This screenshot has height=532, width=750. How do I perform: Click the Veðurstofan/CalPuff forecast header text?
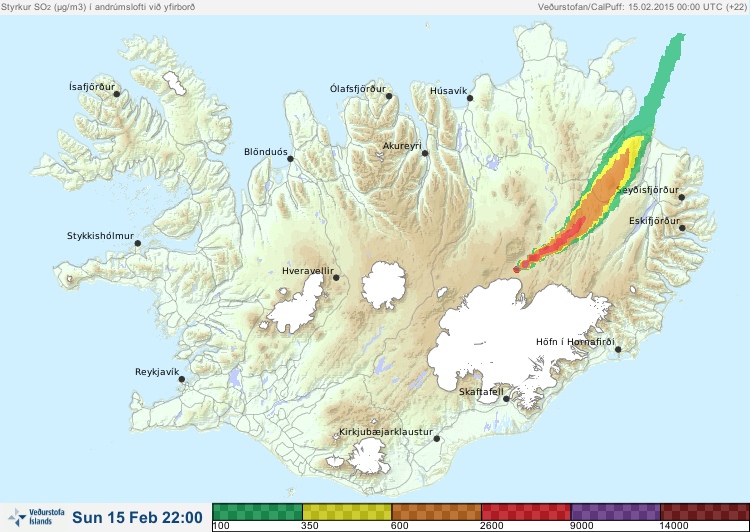tap(642, 7)
